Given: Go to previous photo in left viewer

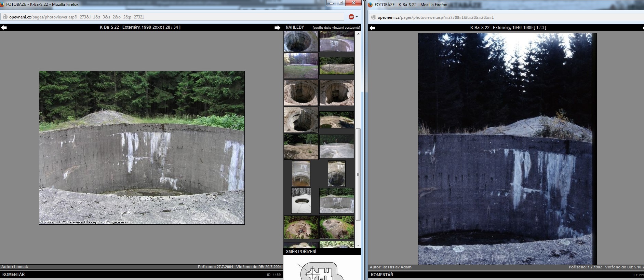Looking at the screenshot, I should pos(4,28).
